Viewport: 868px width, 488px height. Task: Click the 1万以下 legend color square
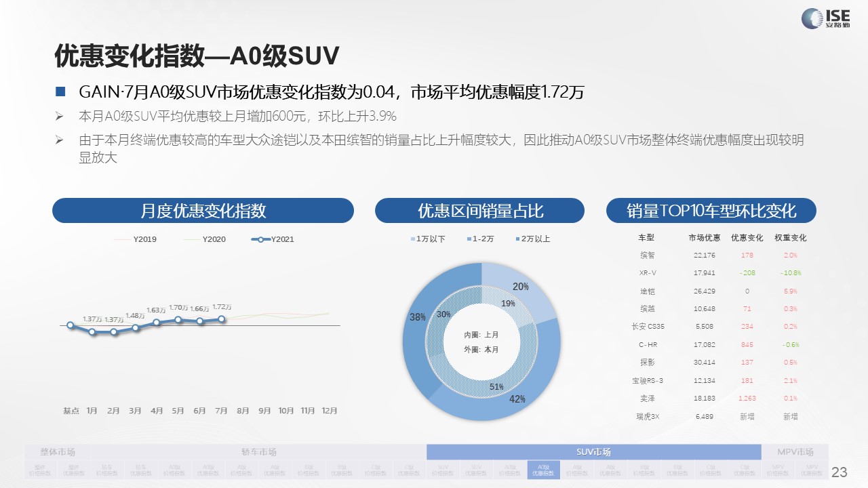(x=412, y=239)
